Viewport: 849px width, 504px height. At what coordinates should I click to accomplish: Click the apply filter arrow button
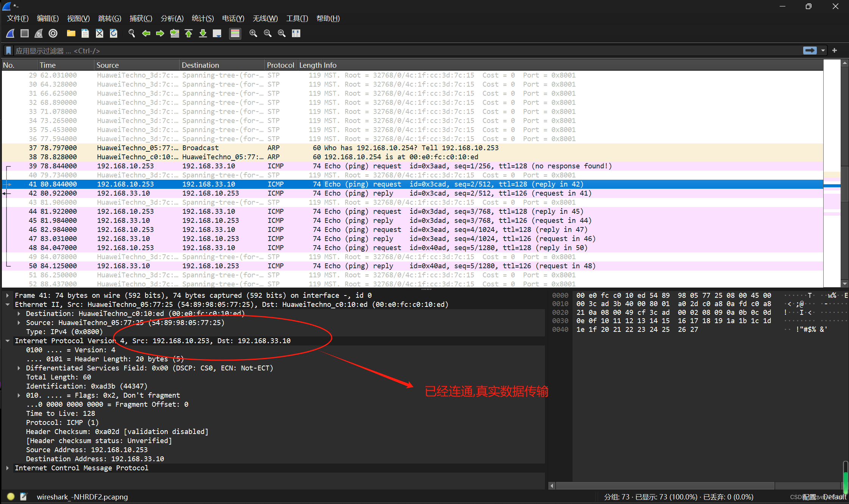(x=810, y=51)
